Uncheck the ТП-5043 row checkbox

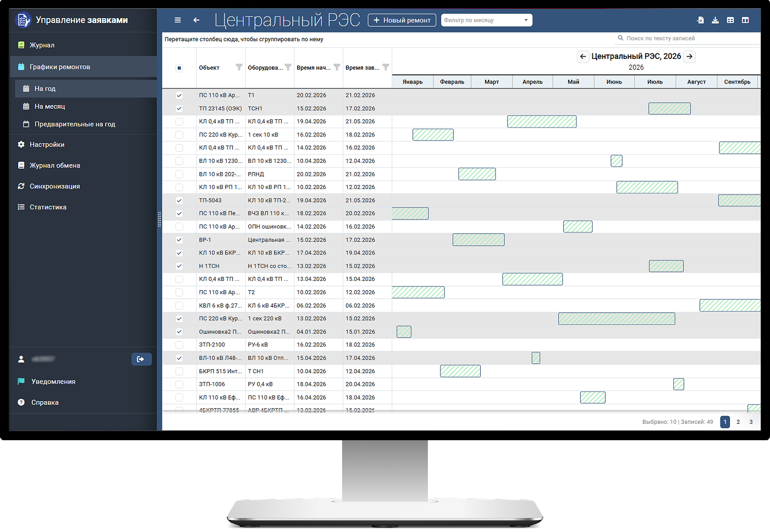point(179,201)
